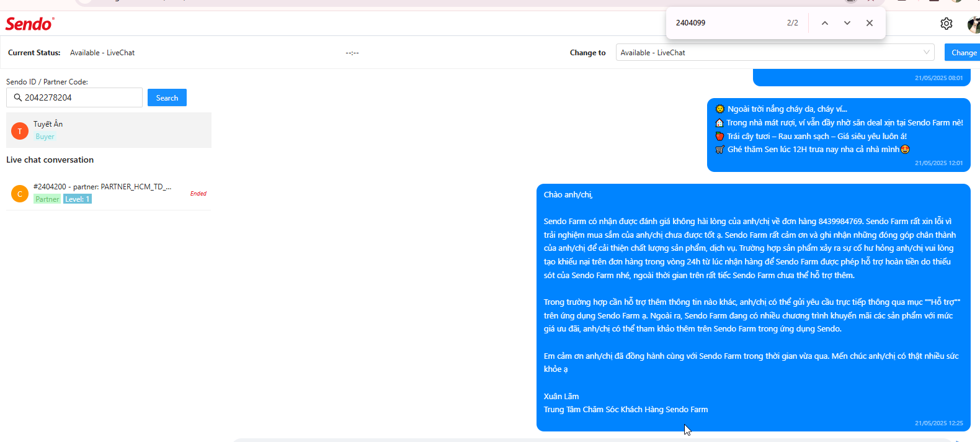The width and height of the screenshot is (980, 442).
Task: Click the blue Change button
Action: tap(963, 53)
